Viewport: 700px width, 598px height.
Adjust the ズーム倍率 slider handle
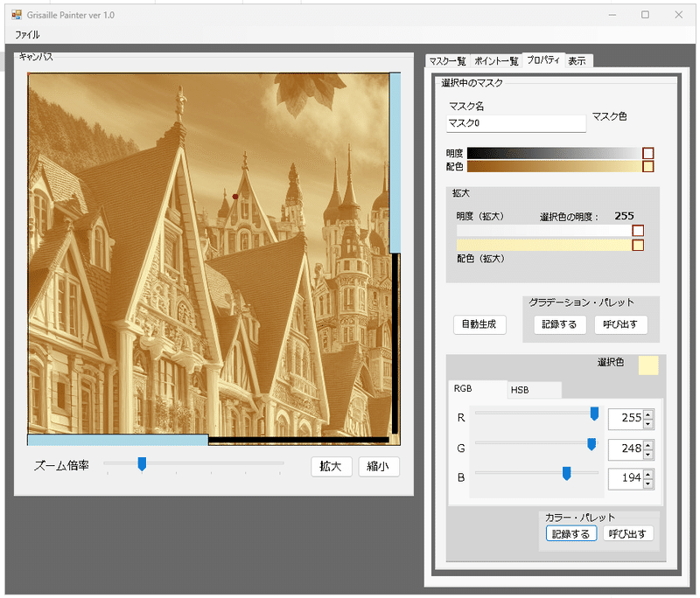(142, 464)
